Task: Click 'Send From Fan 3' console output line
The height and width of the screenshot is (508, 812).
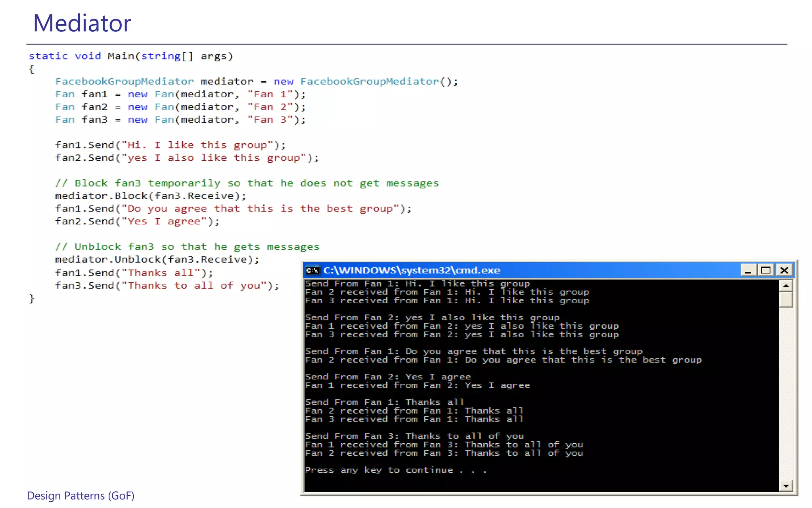Action: (414, 436)
